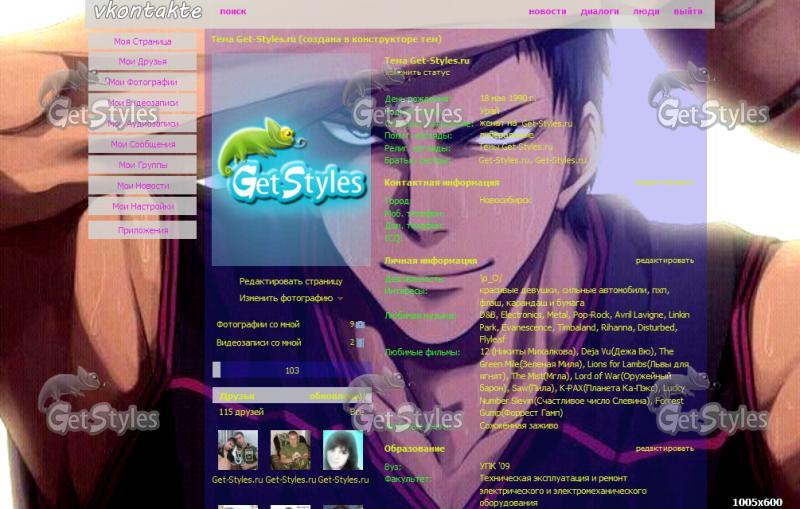This screenshot has height=509, width=800.
Task: Click редактировать next to Образование
Action: [664, 448]
